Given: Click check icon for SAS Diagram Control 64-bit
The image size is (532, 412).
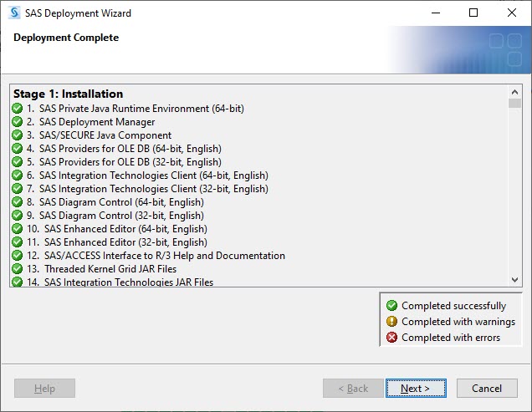Looking at the screenshot, I should pyautogui.click(x=17, y=202).
